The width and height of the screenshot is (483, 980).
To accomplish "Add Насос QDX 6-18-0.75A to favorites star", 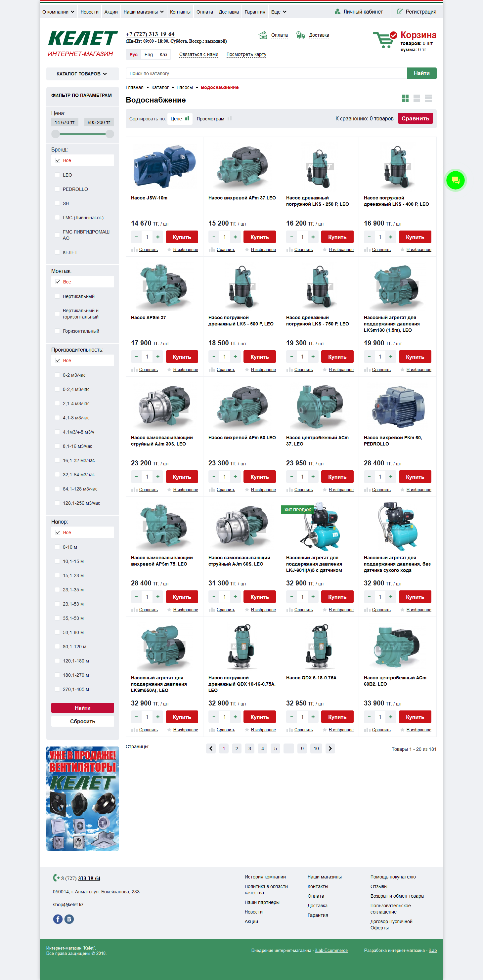I will [x=325, y=730].
